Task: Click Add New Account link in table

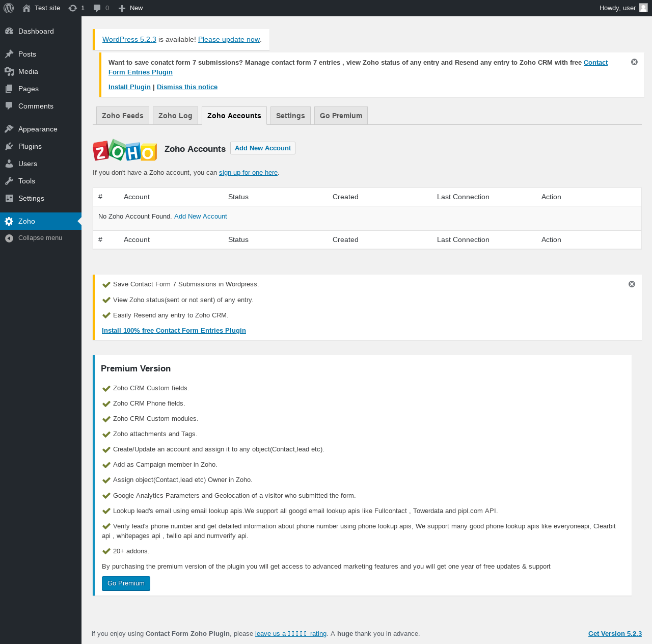Action: (x=201, y=216)
